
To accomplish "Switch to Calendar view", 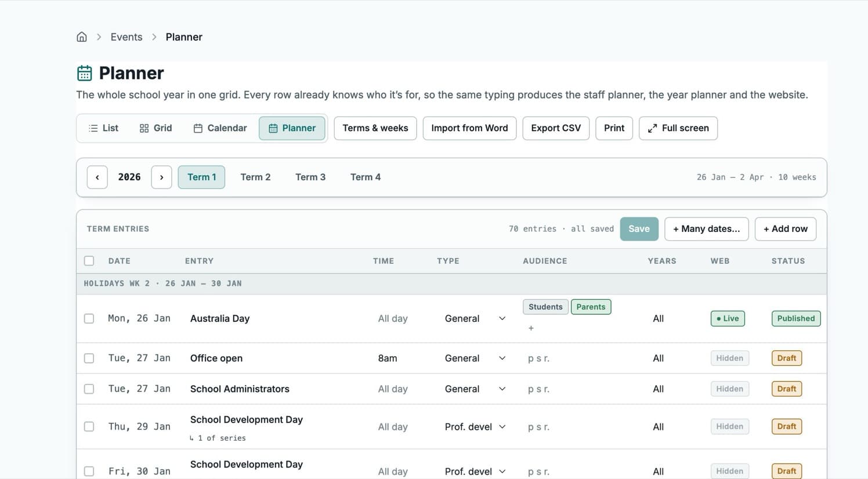I will pyautogui.click(x=220, y=128).
